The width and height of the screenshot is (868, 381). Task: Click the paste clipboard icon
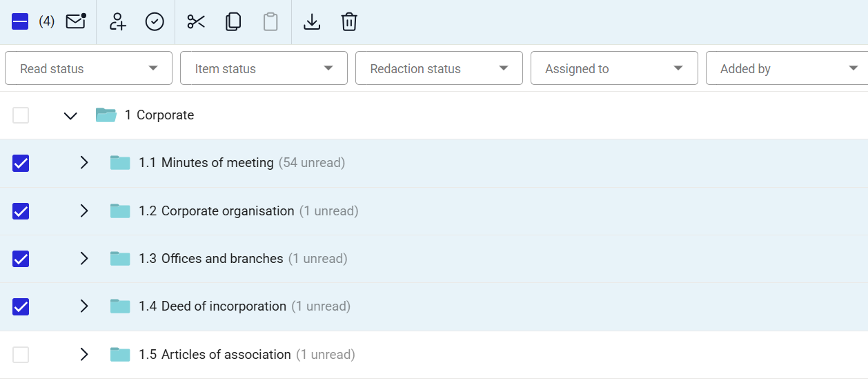pos(270,22)
